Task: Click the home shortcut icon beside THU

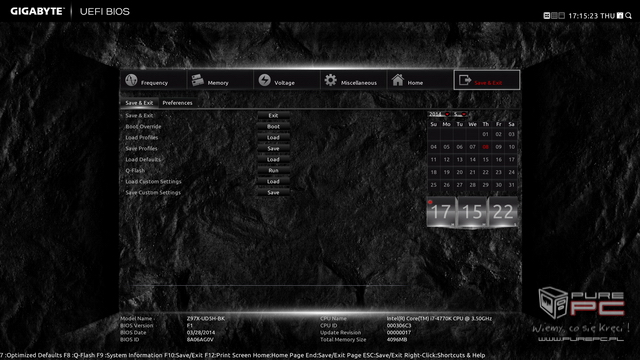Action: click(620, 16)
